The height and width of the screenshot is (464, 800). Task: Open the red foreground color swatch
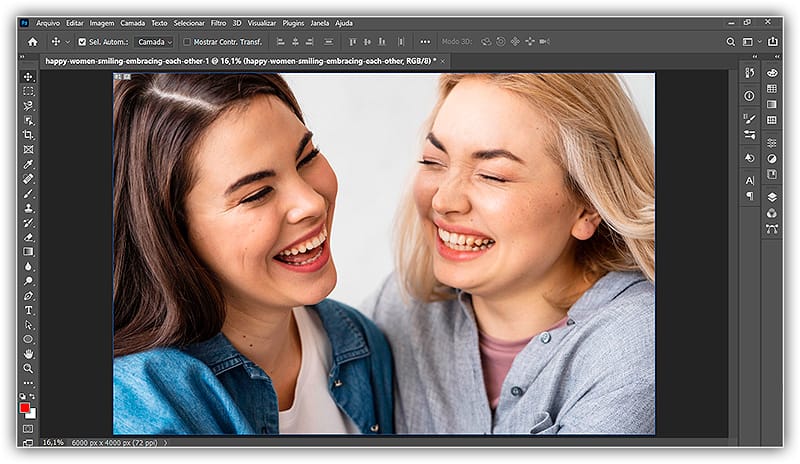(24, 407)
